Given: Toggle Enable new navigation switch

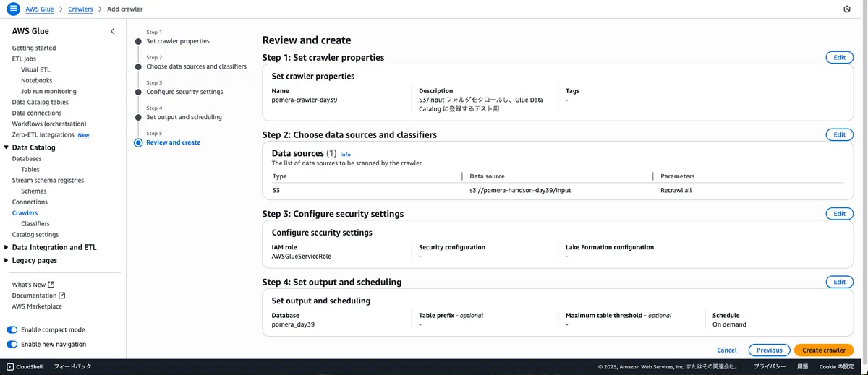Looking at the screenshot, I should (12, 345).
